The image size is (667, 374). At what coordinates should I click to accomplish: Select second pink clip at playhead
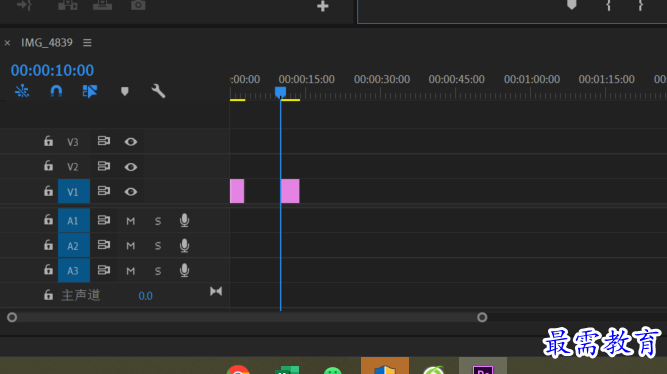290,191
